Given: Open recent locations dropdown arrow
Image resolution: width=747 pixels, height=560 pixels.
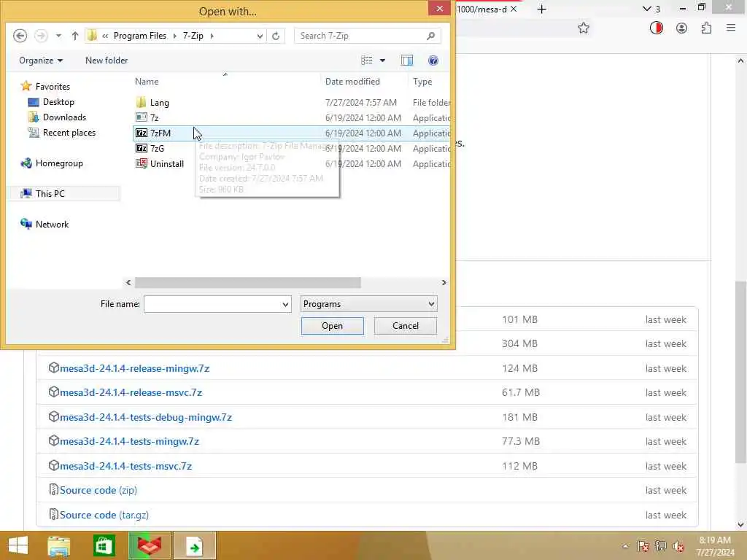Looking at the screenshot, I should pos(58,36).
